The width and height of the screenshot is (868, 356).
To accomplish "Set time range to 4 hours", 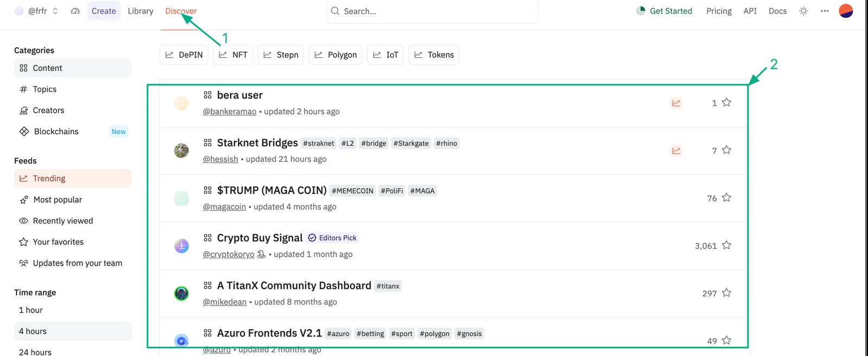I will (x=73, y=331).
